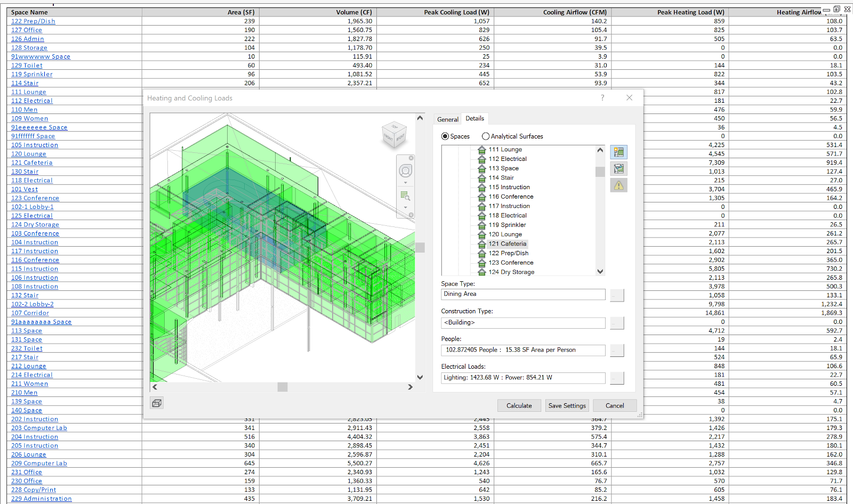The width and height of the screenshot is (853, 504).
Task: Open the zoom tool dropdown arrow
Action: [x=405, y=207]
